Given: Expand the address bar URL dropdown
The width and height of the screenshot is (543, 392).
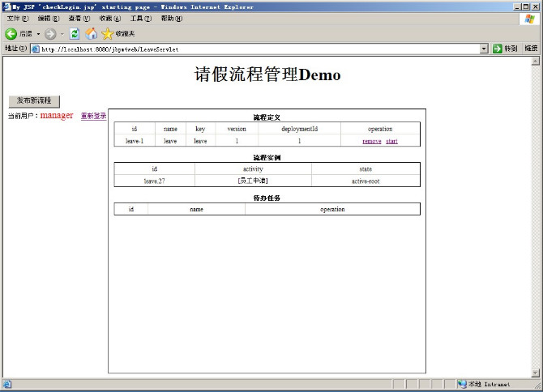Looking at the screenshot, I should click(484, 49).
